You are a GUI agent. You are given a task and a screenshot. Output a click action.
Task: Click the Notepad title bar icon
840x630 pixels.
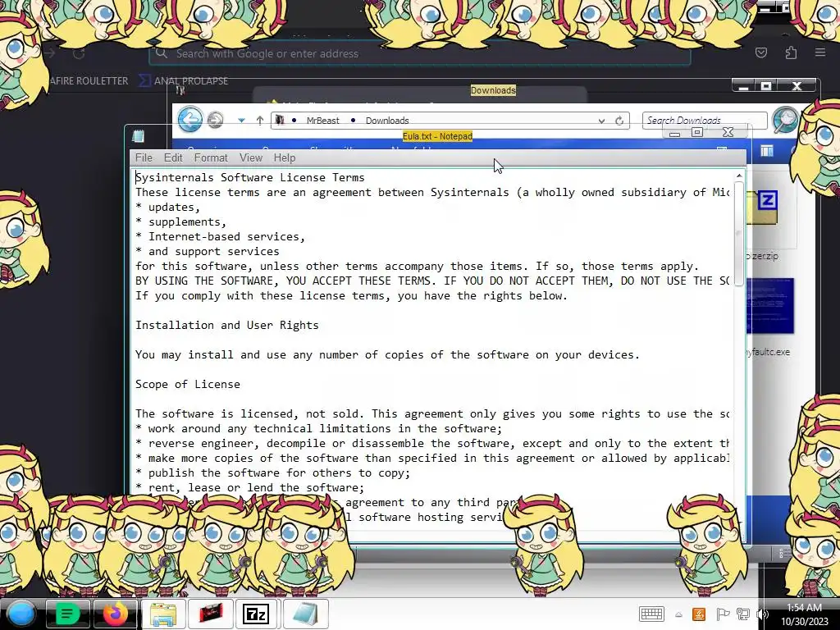pos(138,136)
